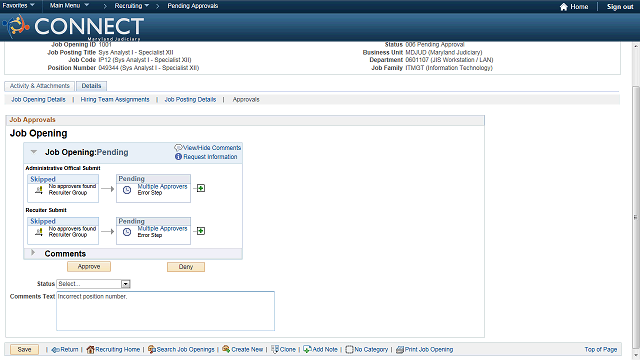The height and width of the screenshot is (360, 640).
Task: Open the Recruiting breadcrumb dropdown
Action: pos(131,6)
